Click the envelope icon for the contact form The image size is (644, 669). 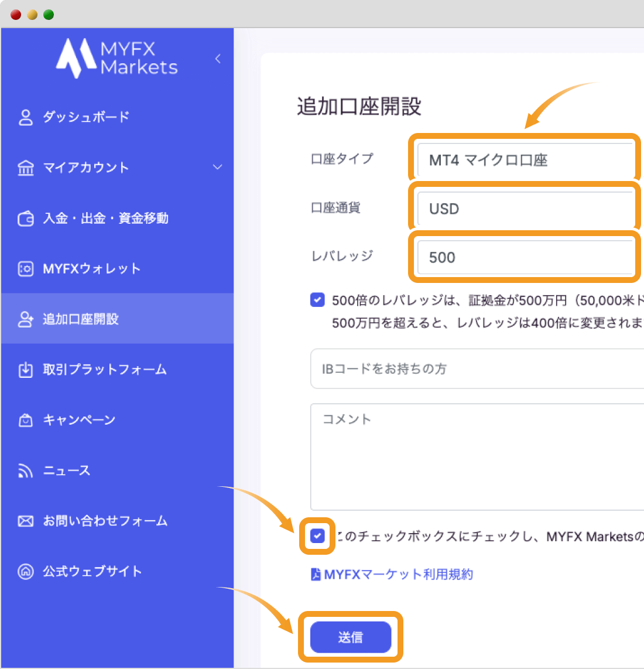click(26, 521)
